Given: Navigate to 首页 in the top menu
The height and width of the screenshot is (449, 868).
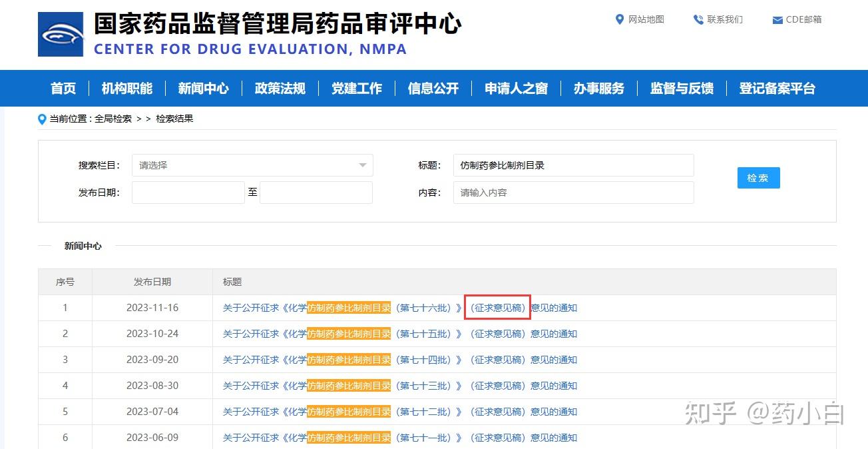Looking at the screenshot, I should tap(63, 88).
